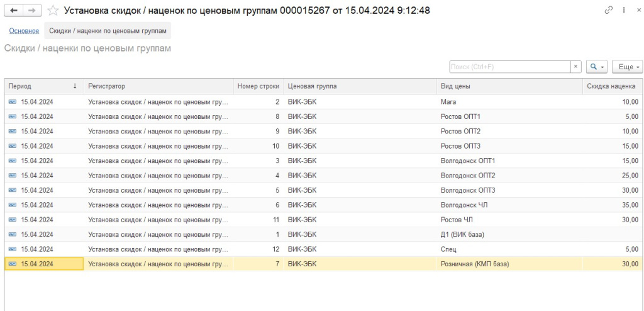This screenshot has width=644, height=311.
Task: Click the Скидка наценка column header
Action: point(611,86)
